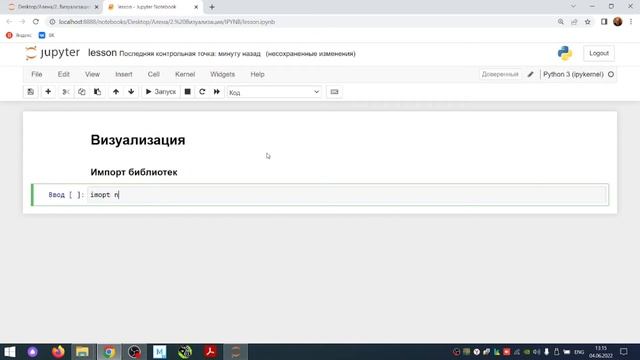Restart the kernel with circular arrow icon

pyautogui.click(x=202, y=92)
